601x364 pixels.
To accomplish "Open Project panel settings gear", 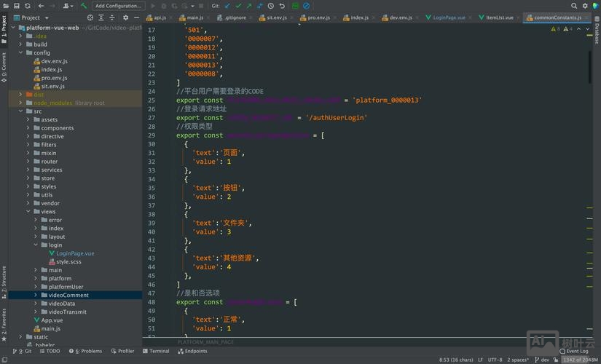I will tap(125, 17).
